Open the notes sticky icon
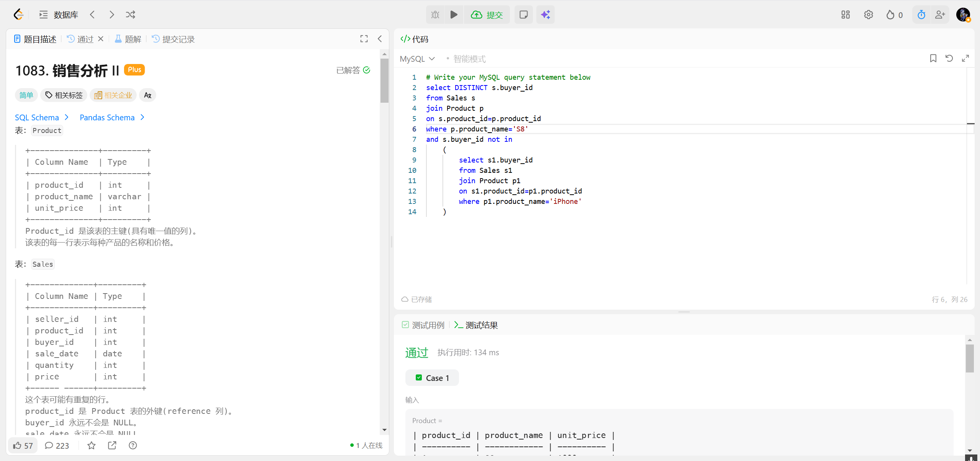Viewport: 980px width, 461px height. (523, 15)
